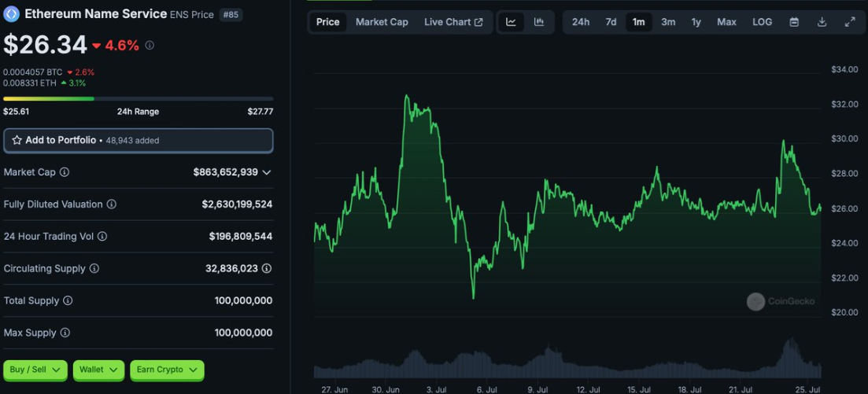Click the 4.6% price change indicator
Viewport: 868px width, 394px height.
[116, 46]
